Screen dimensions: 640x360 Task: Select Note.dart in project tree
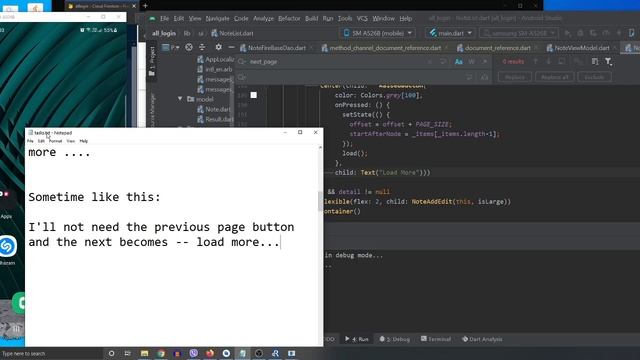tap(213, 109)
